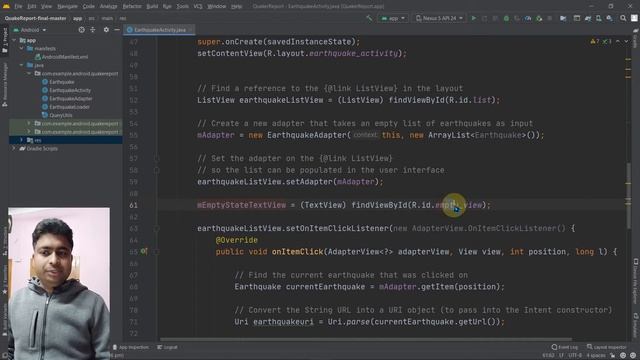Image resolution: width=640 pixels, height=360 pixels.
Task: Click the src breadcrumb in navigation bar
Action: pos(91,18)
